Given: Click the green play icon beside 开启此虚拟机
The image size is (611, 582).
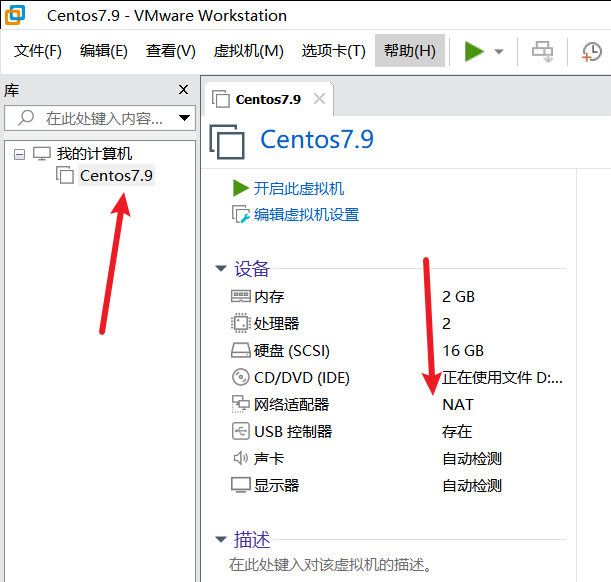Looking at the screenshot, I should tap(240, 188).
